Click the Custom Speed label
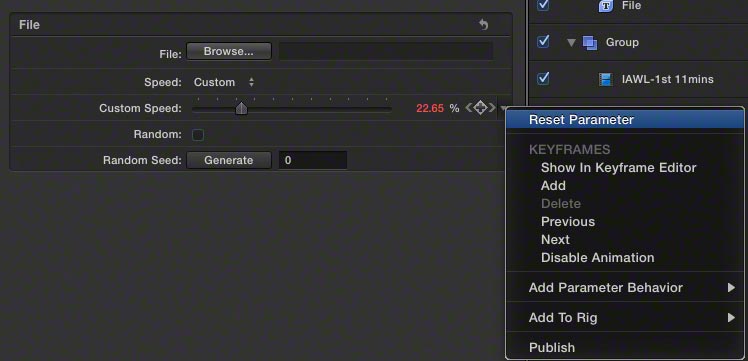 (140, 109)
